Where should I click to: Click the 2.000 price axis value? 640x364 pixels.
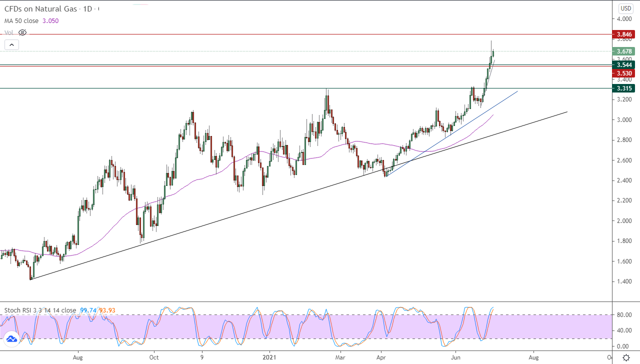coord(624,221)
